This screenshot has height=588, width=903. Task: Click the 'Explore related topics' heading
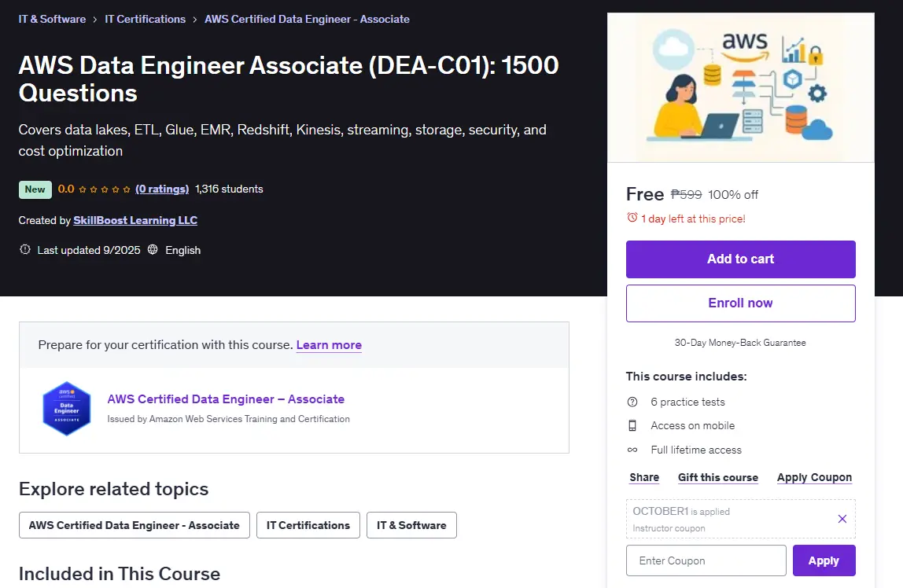pyautogui.click(x=113, y=489)
